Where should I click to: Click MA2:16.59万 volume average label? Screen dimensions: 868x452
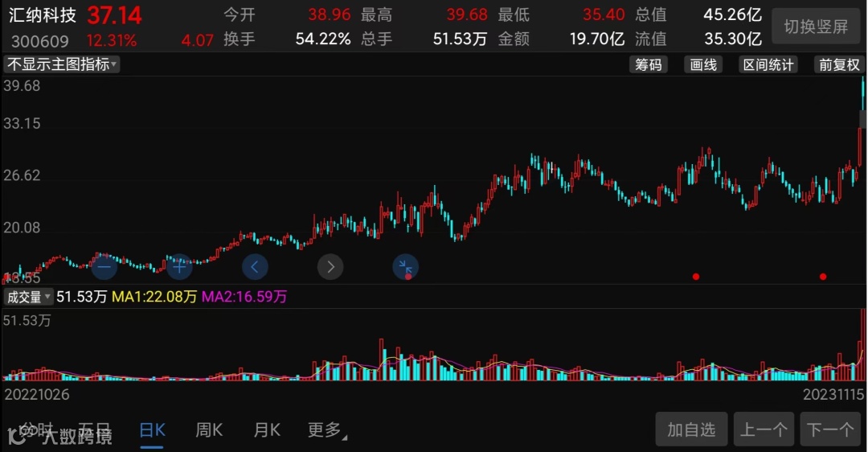(244, 297)
